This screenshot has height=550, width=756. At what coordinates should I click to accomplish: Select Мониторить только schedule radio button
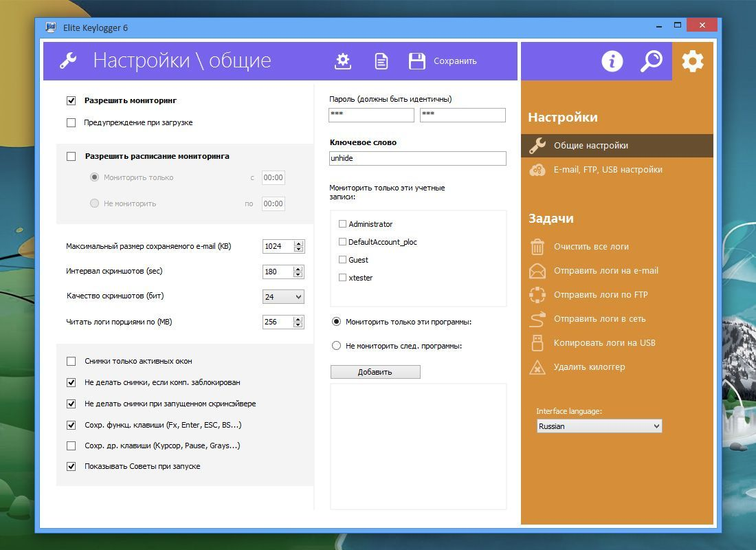[x=95, y=177]
